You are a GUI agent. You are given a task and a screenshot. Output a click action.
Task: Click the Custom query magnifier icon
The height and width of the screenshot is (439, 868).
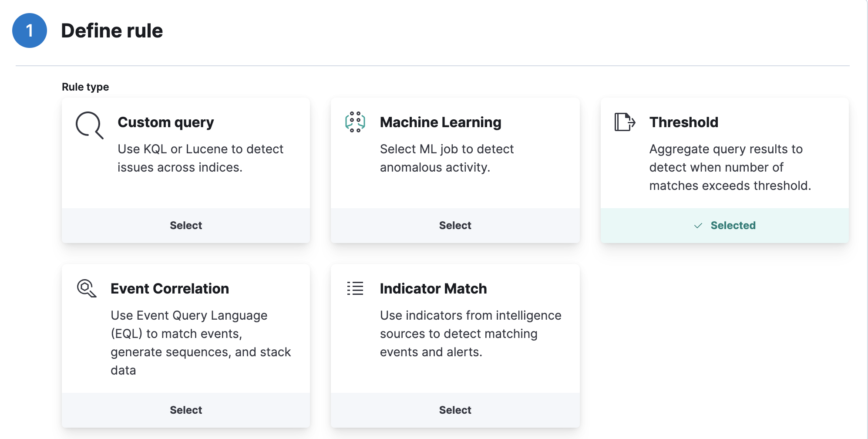click(89, 125)
